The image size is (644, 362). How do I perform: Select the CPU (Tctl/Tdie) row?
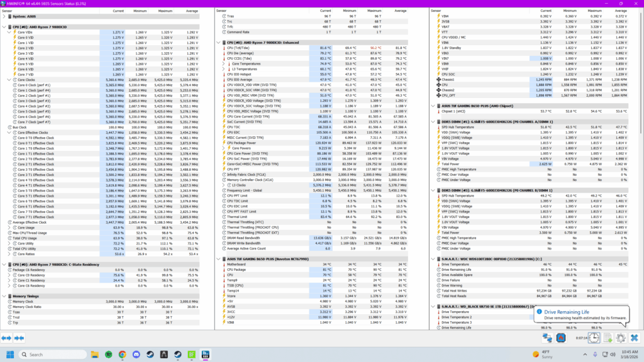[312, 48]
